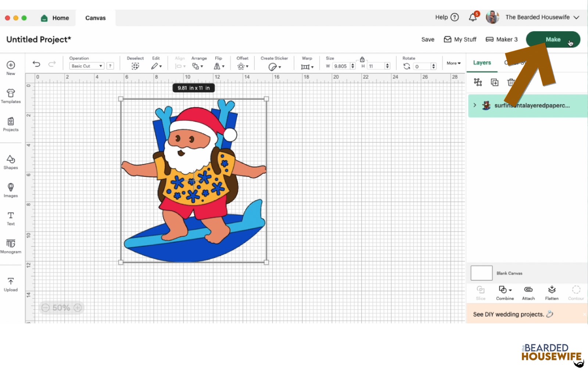Viewport: 588px width, 374px height.
Task: Open the More toolbar dropdown
Action: click(453, 63)
